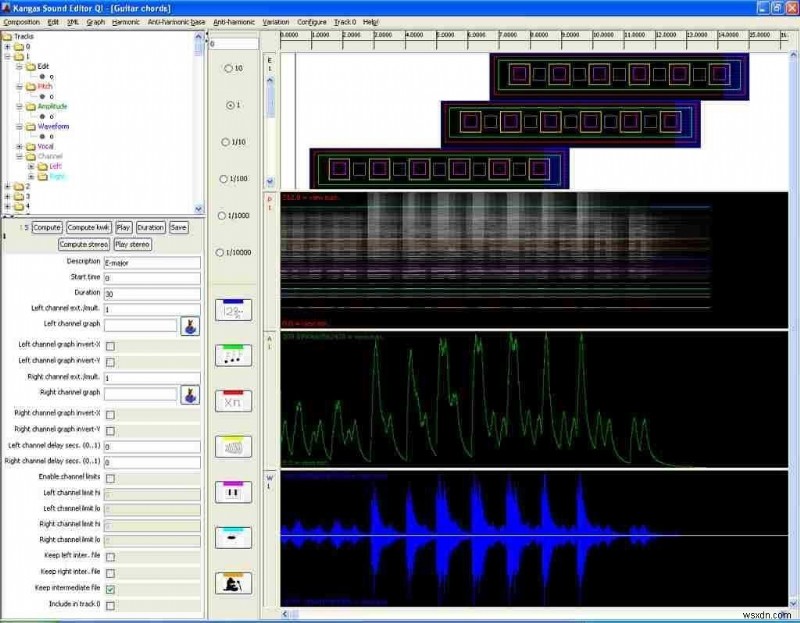Image resolution: width=800 pixels, height=623 pixels.
Task: Click the Description input field
Action: pos(152,262)
